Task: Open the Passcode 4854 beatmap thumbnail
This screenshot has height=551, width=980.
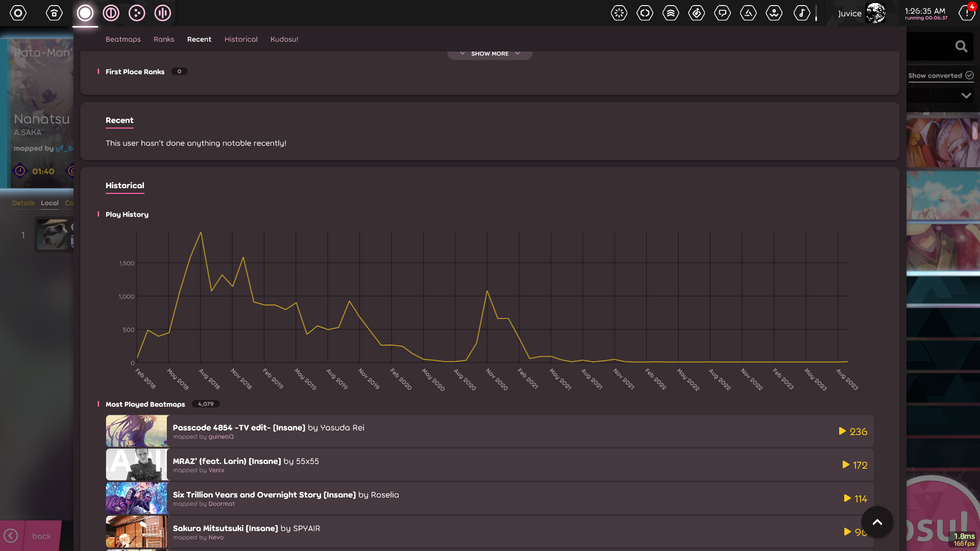Action: (x=137, y=431)
